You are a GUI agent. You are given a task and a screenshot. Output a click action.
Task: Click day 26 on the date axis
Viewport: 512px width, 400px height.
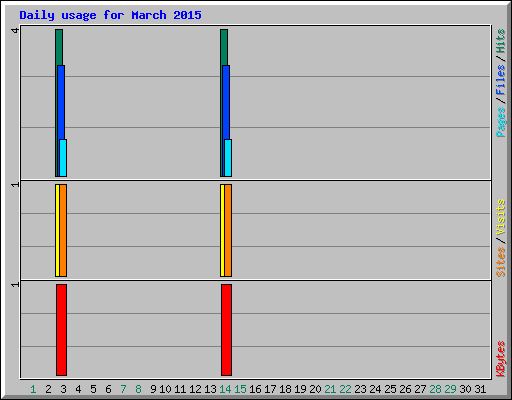[x=405, y=389]
